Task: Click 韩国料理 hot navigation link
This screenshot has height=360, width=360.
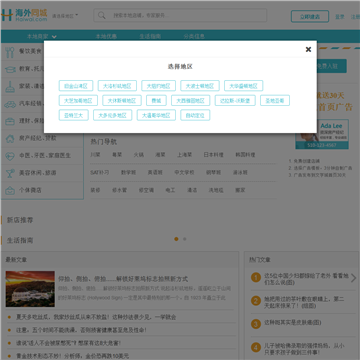Action: [x=245, y=155]
